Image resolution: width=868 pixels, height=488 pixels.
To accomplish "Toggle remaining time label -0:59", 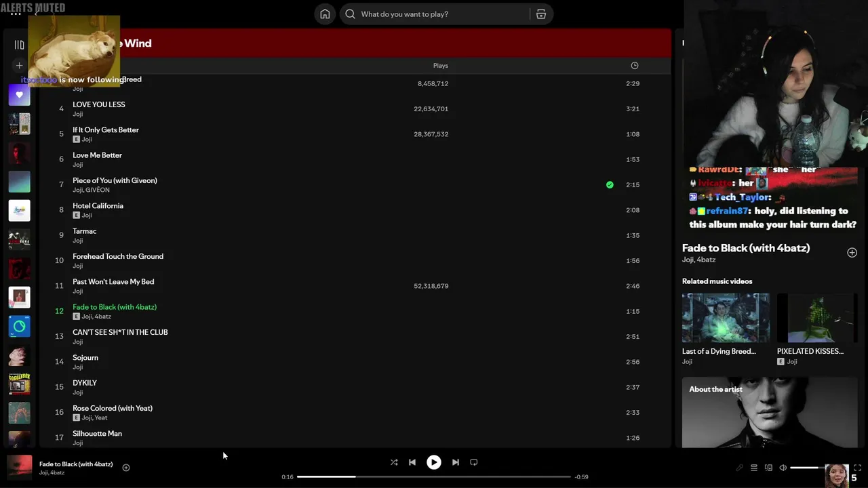I will coord(581,476).
